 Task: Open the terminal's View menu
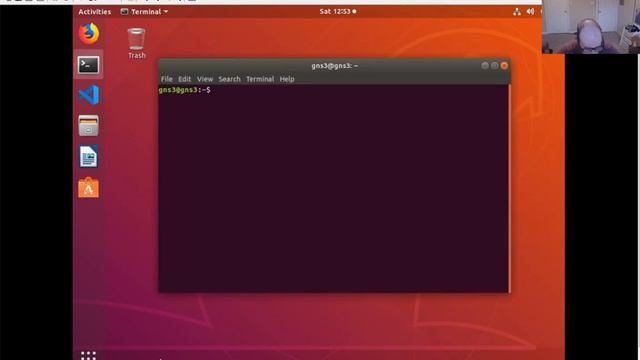coord(205,79)
